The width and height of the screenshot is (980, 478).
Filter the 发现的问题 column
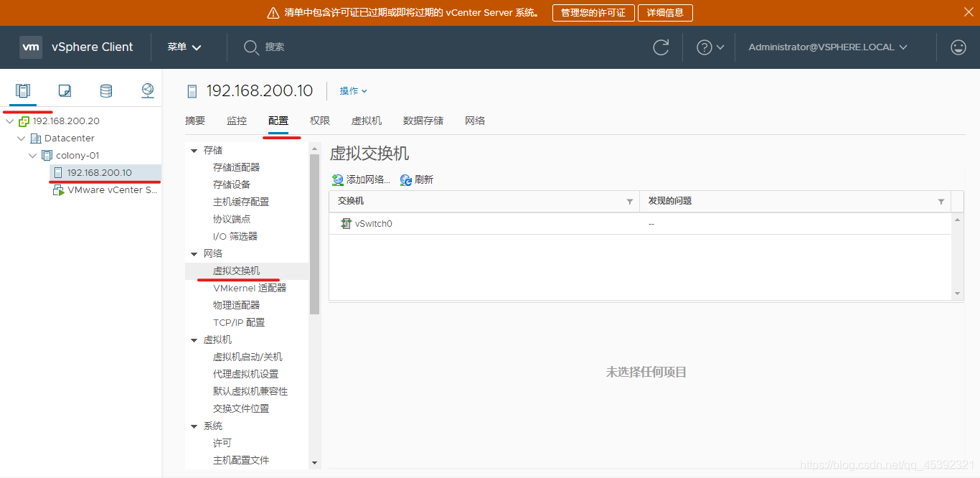pos(941,202)
